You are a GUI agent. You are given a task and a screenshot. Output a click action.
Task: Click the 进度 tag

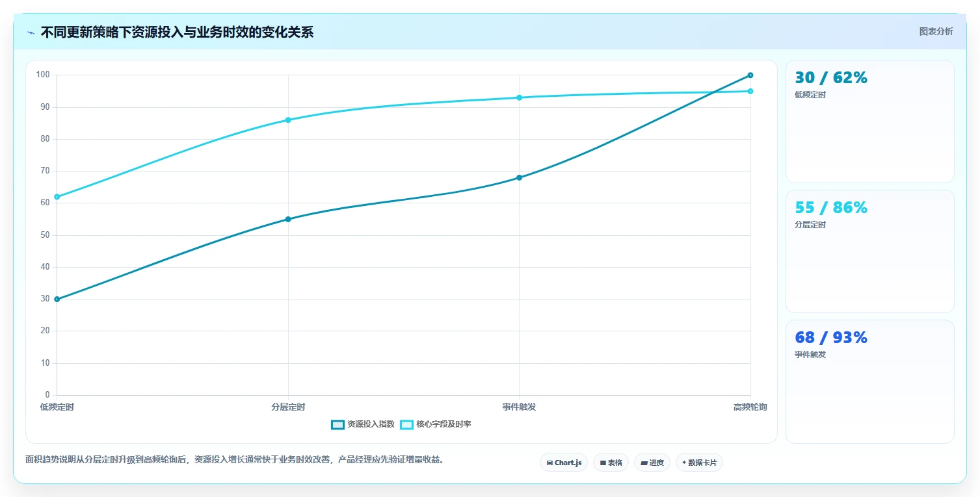coord(652,463)
